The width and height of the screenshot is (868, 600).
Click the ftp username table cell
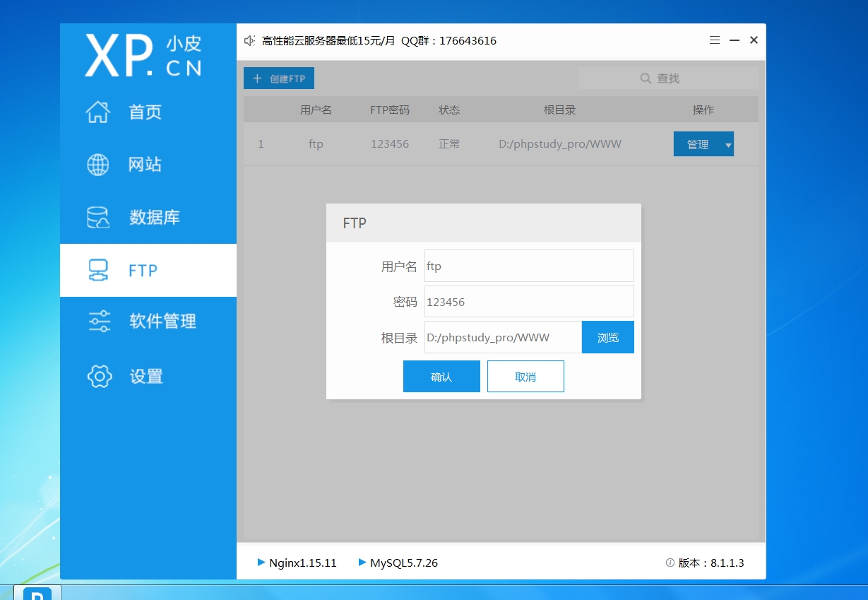[x=316, y=144]
